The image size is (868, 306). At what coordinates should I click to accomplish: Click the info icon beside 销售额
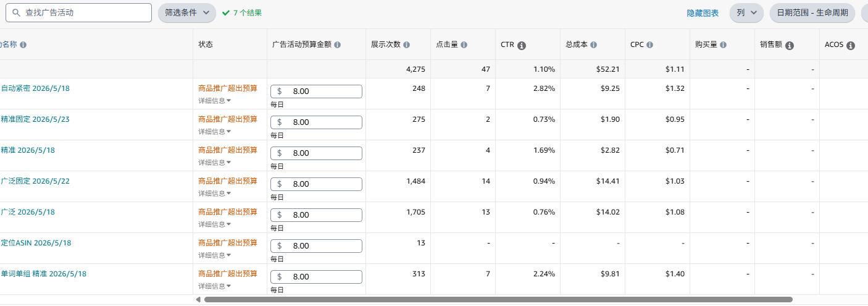pyautogui.click(x=790, y=46)
